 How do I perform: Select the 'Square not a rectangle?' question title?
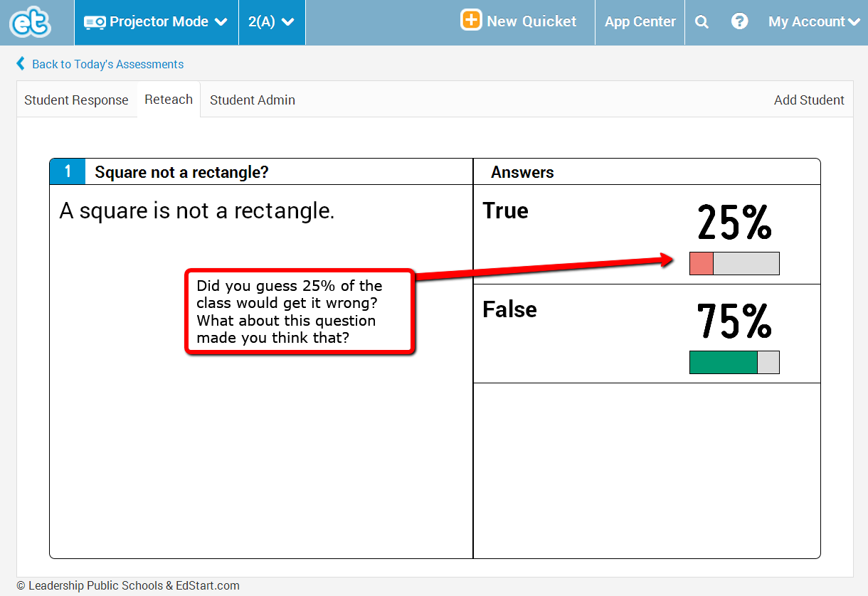click(x=181, y=172)
